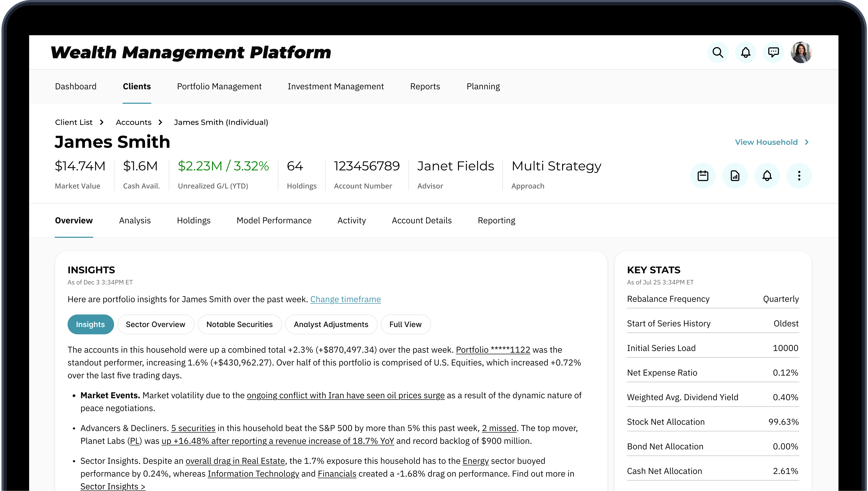This screenshot has width=868, height=491.
Task: Select the Insights pill button
Action: tap(90, 324)
